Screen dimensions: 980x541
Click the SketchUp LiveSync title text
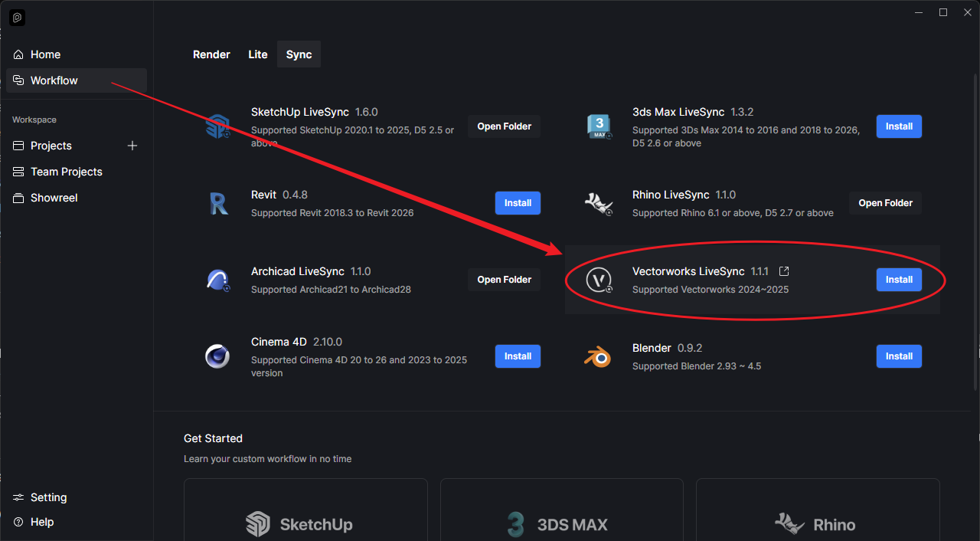(x=300, y=112)
